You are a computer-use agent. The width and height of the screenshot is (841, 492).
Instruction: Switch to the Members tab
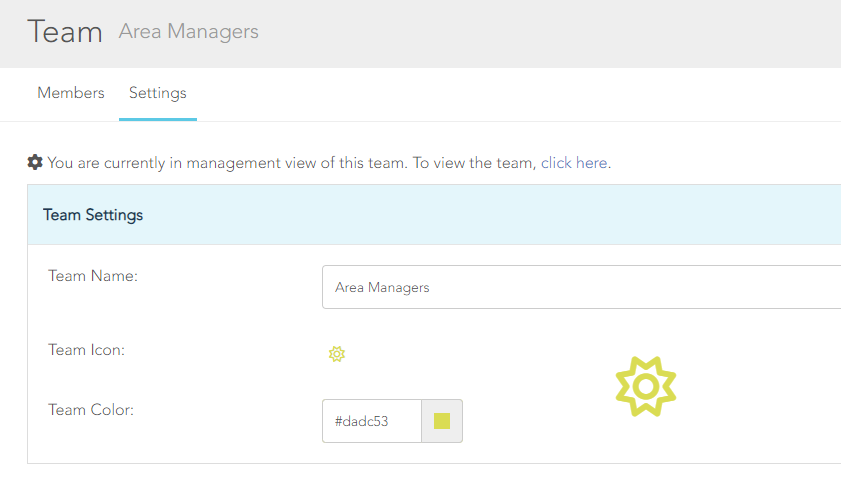point(71,93)
